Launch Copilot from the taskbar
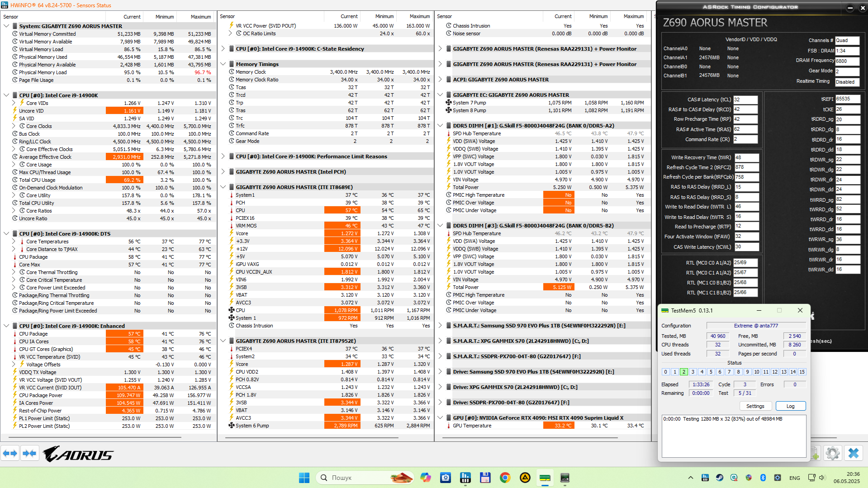This screenshot has width=868, height=488. click(426, 478)
